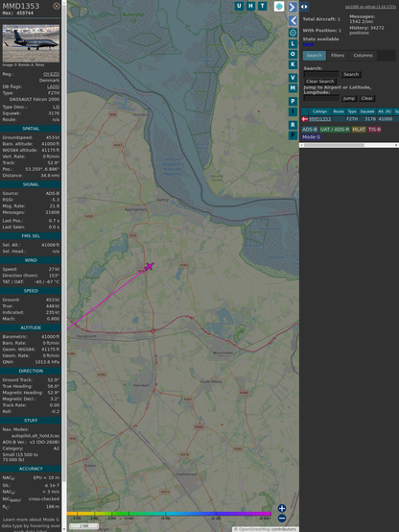The width and height of the screenshot is (399, 532).
Task: Click the F follow button
Action: [293, 135]
